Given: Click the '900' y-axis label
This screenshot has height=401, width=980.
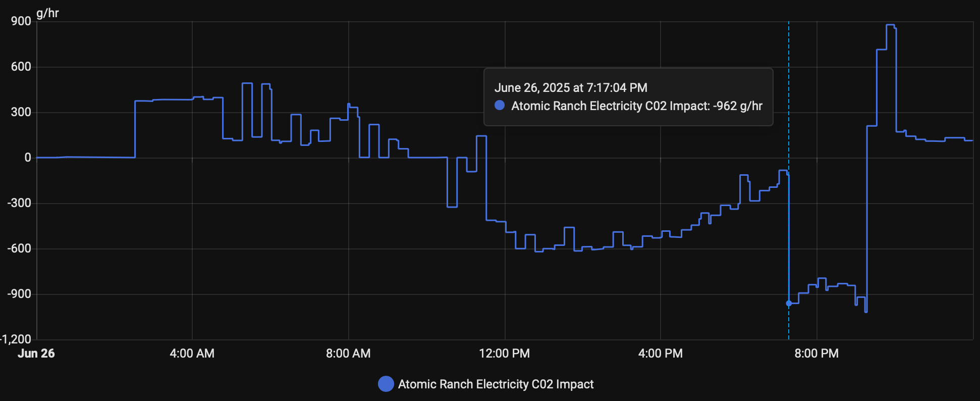Looking at the screenshot, I should [21, 21].
